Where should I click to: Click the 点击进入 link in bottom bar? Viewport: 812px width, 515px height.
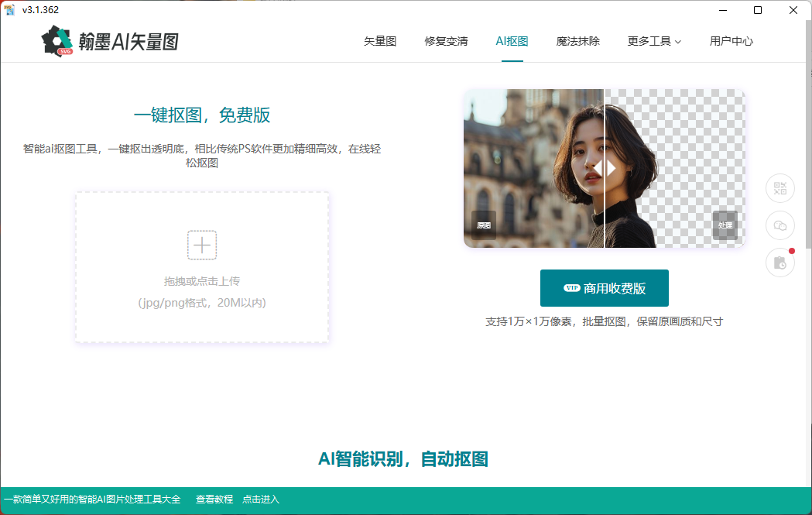(261, 500)
